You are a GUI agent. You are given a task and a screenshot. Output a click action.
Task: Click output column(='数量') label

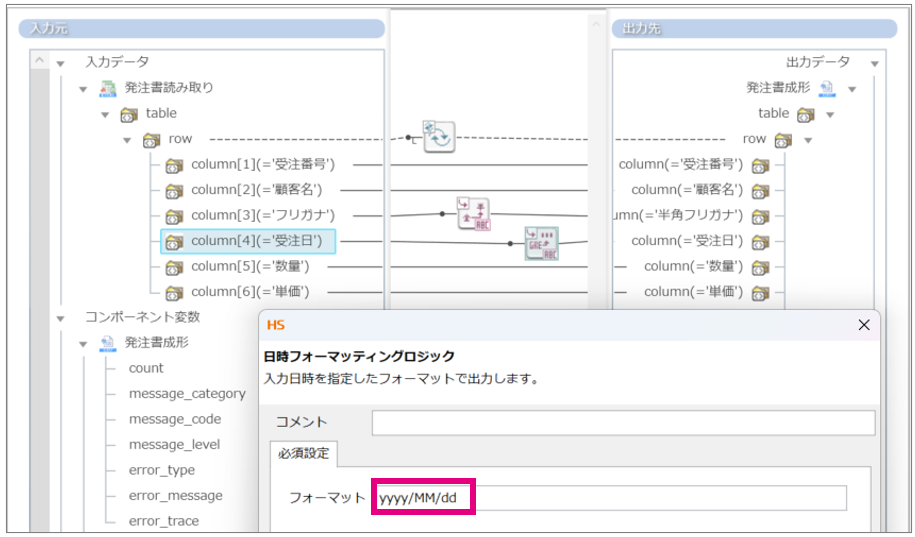pos(693,267)
